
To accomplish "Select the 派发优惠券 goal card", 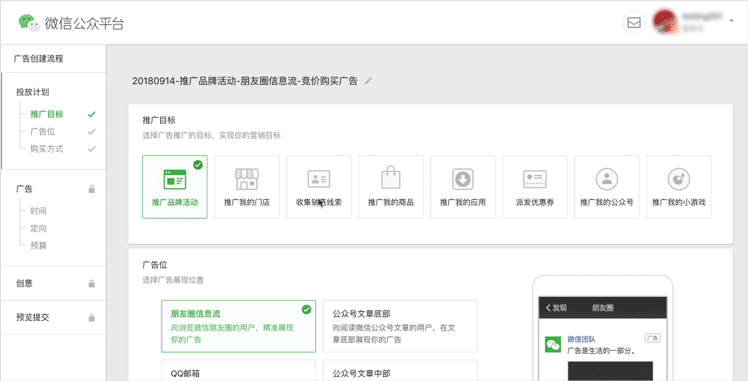I will pos(535,187).
